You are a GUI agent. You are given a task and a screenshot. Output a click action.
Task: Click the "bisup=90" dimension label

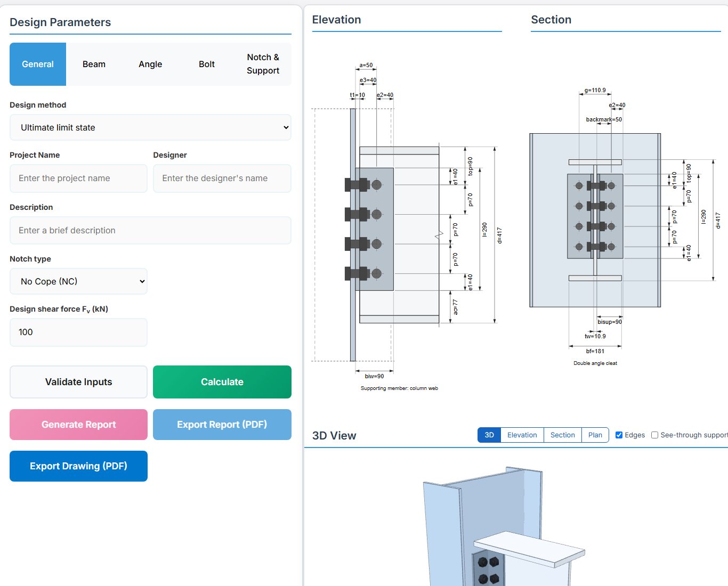(x=610, y=322)
